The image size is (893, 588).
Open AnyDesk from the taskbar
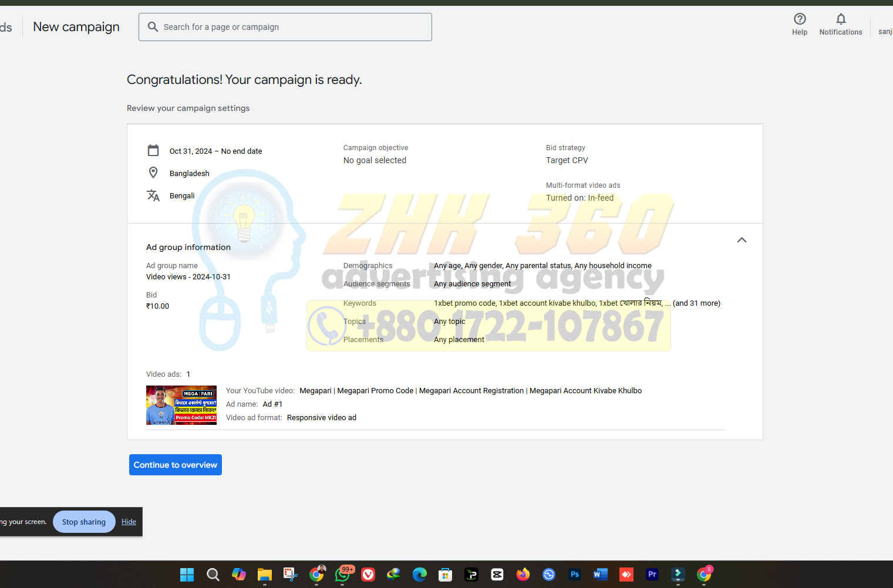pyautogui.click(x=626, y=575)
